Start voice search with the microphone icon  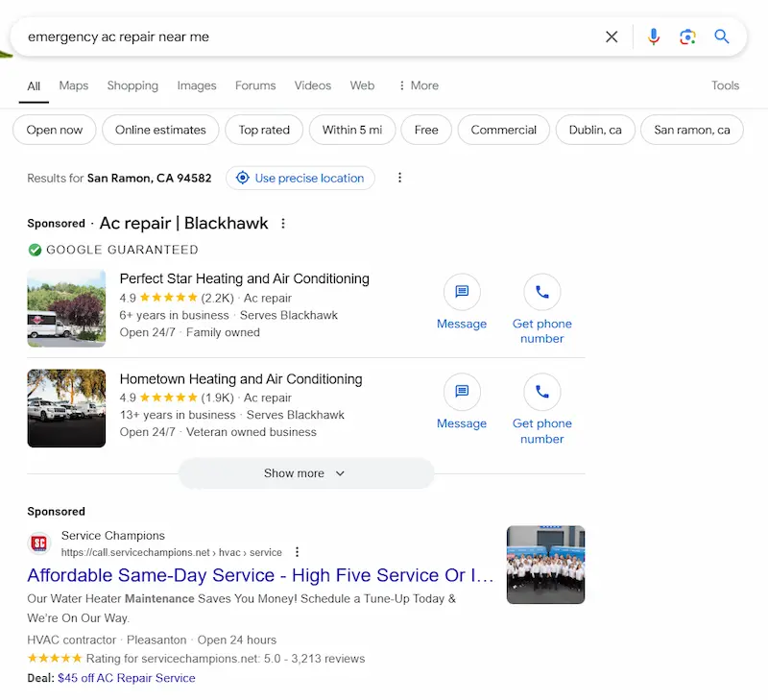[x=654, y=37]
